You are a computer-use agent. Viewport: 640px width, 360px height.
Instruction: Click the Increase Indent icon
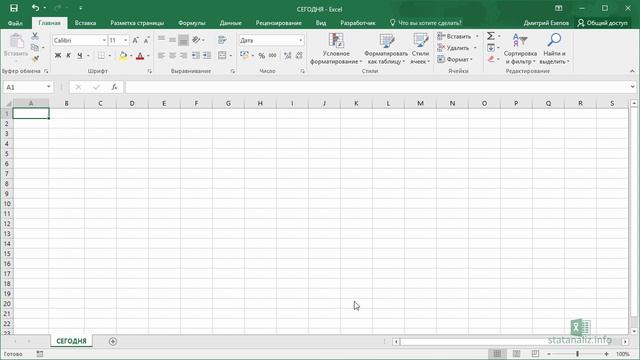[x=207, y=56]
